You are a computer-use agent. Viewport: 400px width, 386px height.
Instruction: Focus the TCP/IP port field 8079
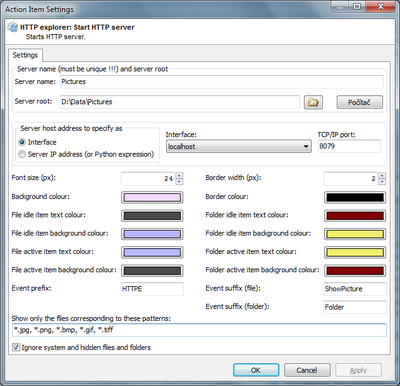pyautogui.click(x=349, y=146)
